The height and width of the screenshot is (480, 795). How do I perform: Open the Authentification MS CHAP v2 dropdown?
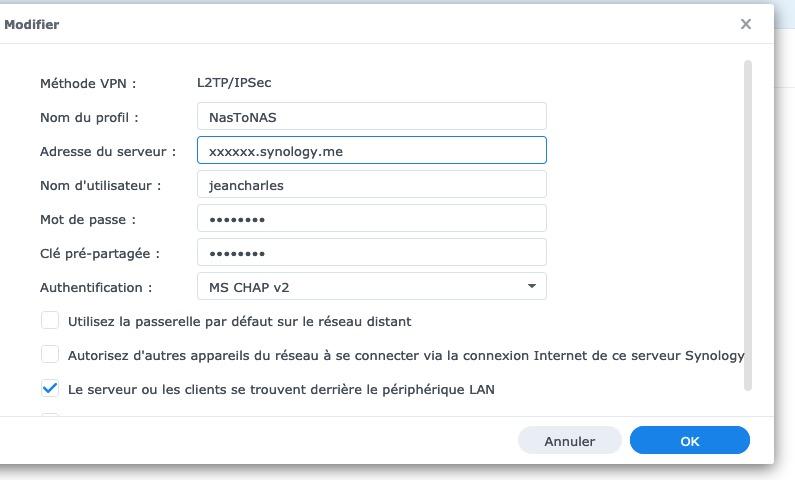(371, 286)
